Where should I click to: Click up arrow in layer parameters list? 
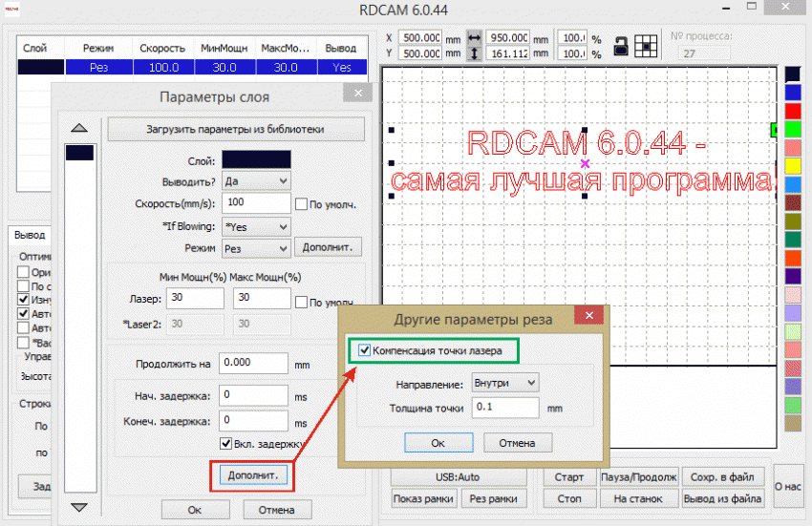tap(78, 128)
